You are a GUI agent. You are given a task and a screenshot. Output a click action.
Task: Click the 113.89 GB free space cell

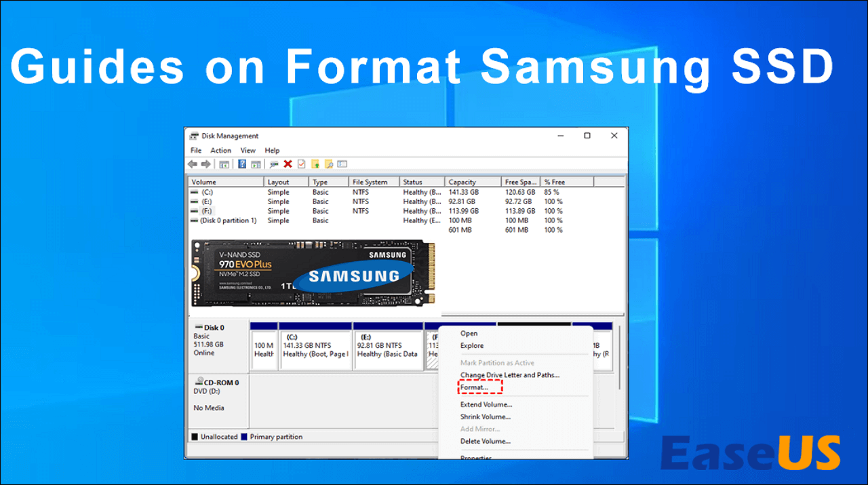coord(519,212)
